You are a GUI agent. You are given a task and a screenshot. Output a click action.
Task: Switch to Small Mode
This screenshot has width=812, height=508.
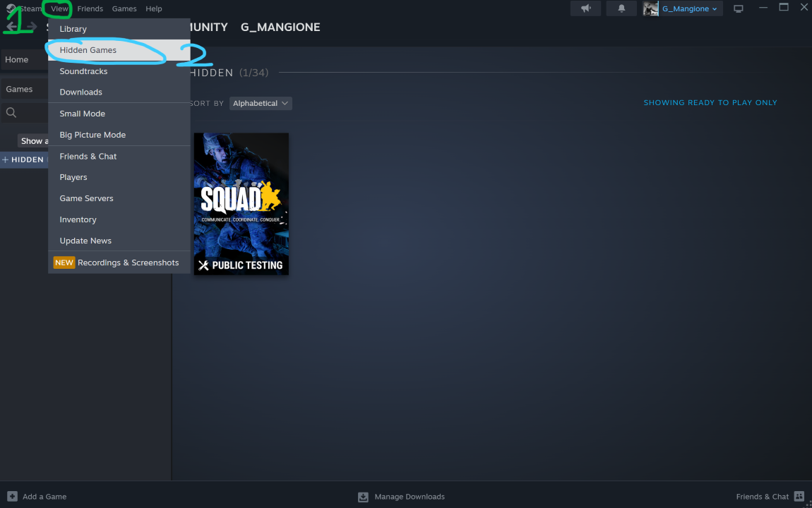point(119,114)
